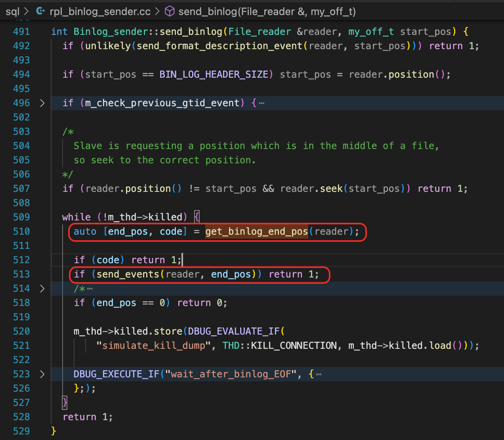
Task: Click BIN_LOG_HEADER_SIZE constant on line 494
Action: [214, 75]
